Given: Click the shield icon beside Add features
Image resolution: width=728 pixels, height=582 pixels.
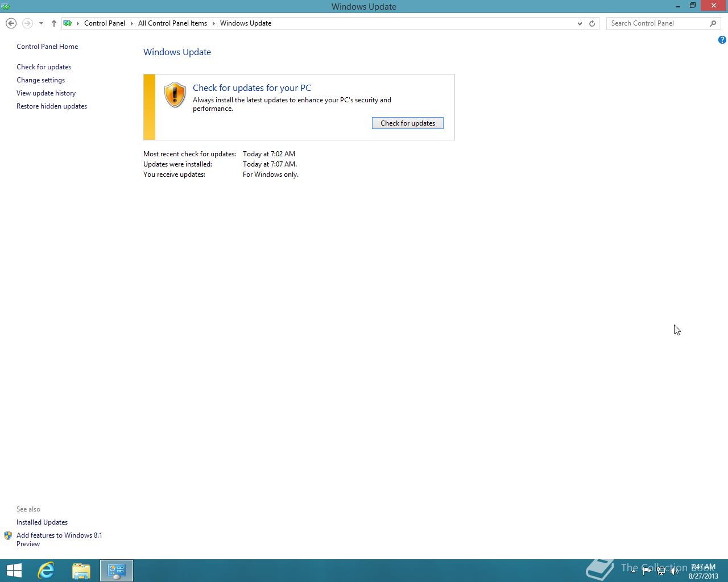Looking at the screenshot, I should pyautogui.click(x=8, y=535).
